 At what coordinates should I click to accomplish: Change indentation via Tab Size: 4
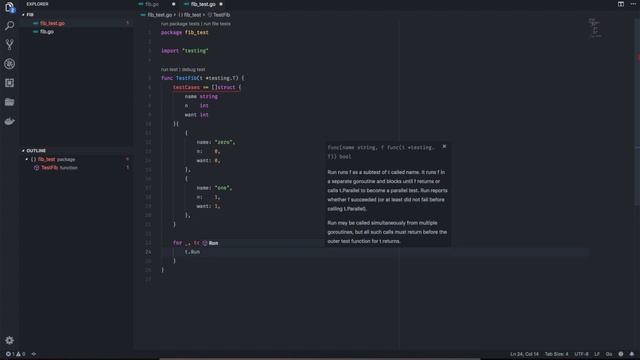click(x=556, y=354)
